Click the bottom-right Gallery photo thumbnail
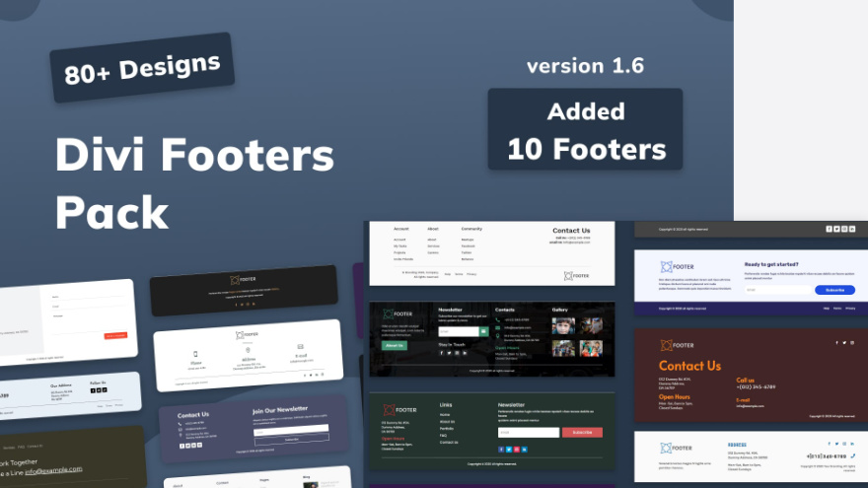The height and width of the screenshot is (488, 868). click(591, 348)
